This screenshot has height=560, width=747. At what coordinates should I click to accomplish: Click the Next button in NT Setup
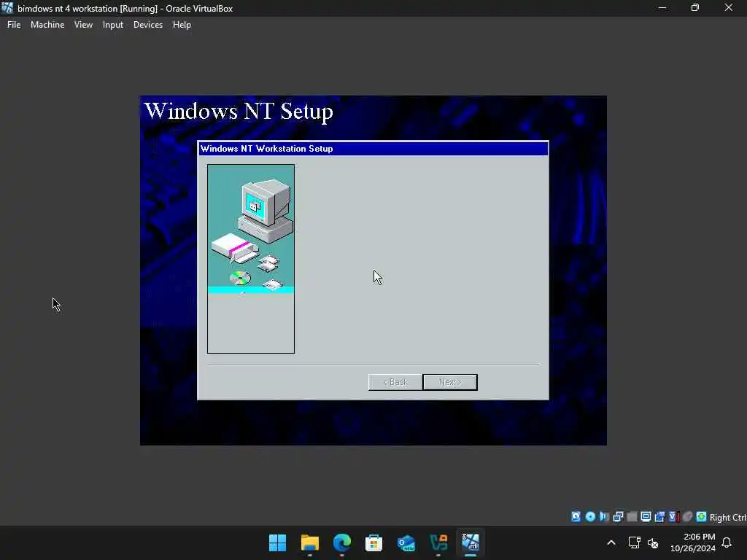(x=449, y=382)
